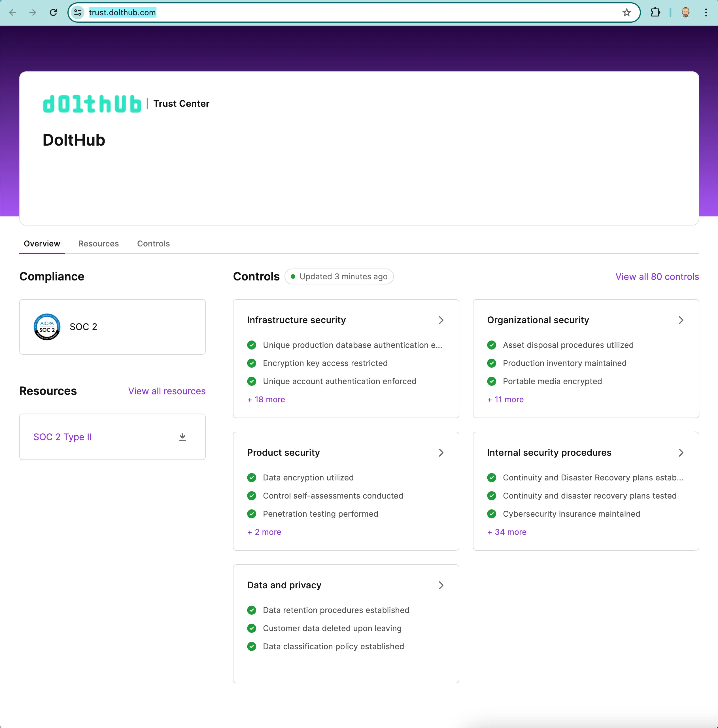Image resolution: width=718 pixels, height=728 pixels.
Task: Download the SOC 2 Type II report
Action: pos(182,436)
